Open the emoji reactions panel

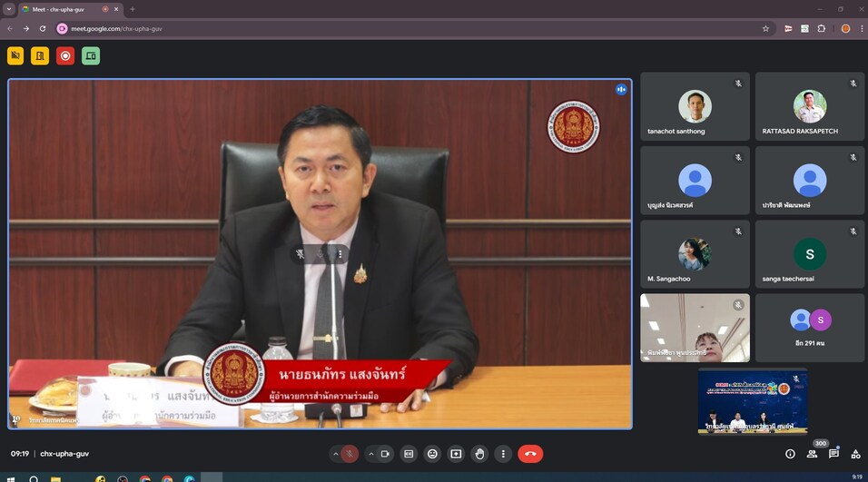pyautogui.click(x=432, y=454)
